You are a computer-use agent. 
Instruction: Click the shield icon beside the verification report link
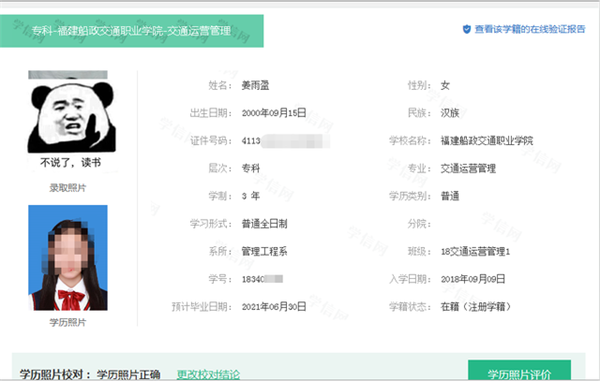tap(466, 29)
